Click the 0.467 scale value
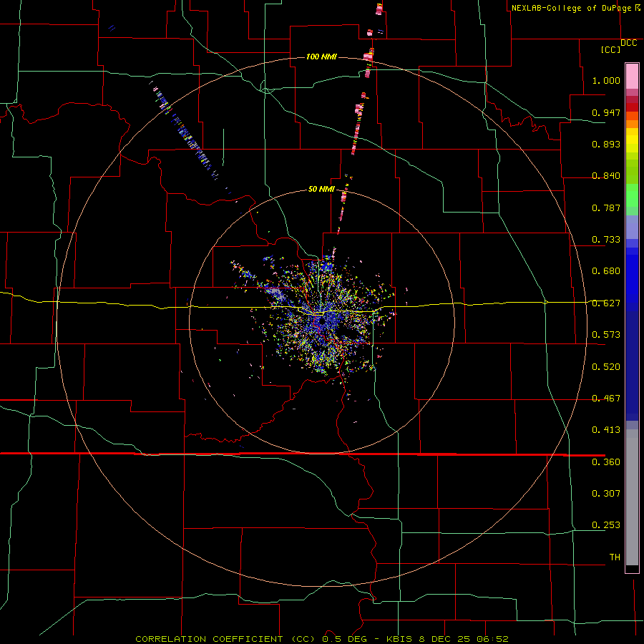This screenshot has width=644, height=644. click(x=606, y=399)
